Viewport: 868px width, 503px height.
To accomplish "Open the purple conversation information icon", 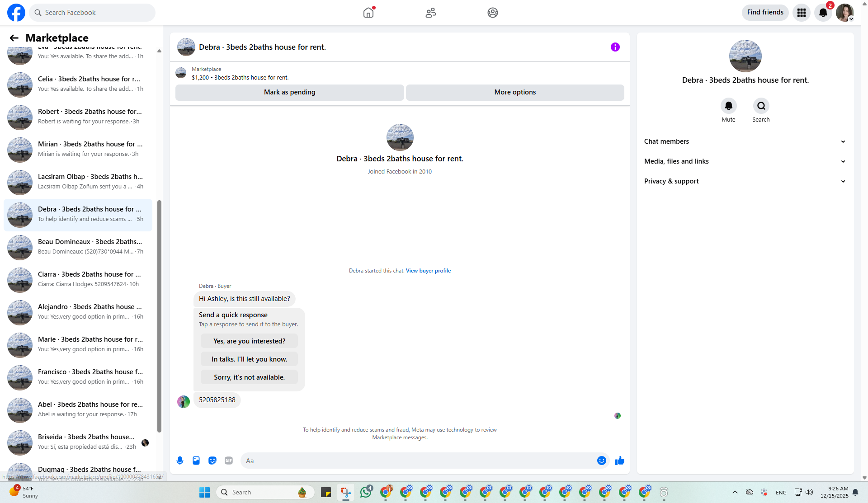I will [615, 47].
